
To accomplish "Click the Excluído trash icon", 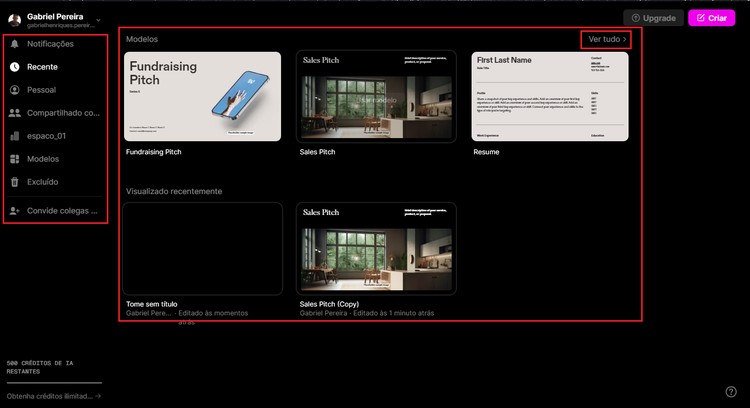I will coord(15,182).
